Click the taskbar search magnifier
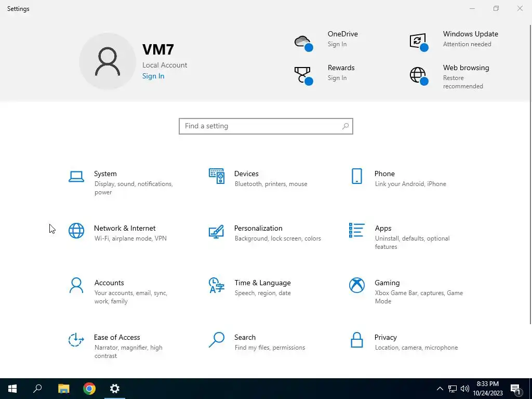Image resolution: width=532 pixels, height=399 pixels. click(37, 389)
